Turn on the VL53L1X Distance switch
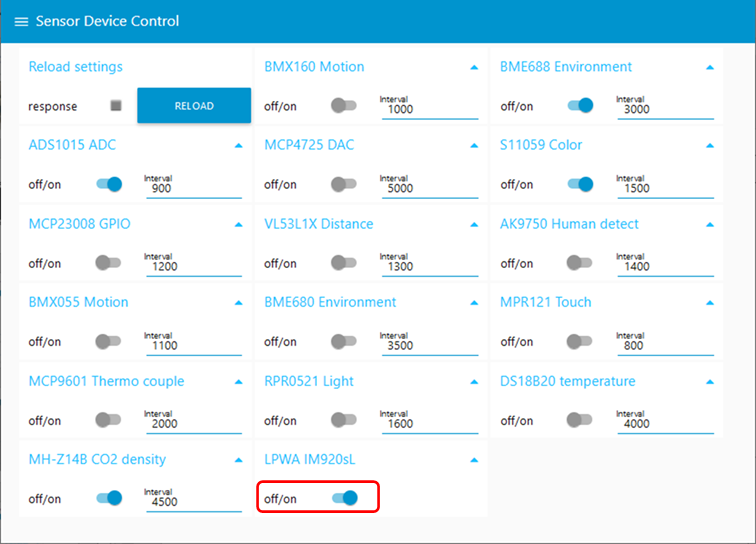 coord(344,263)
